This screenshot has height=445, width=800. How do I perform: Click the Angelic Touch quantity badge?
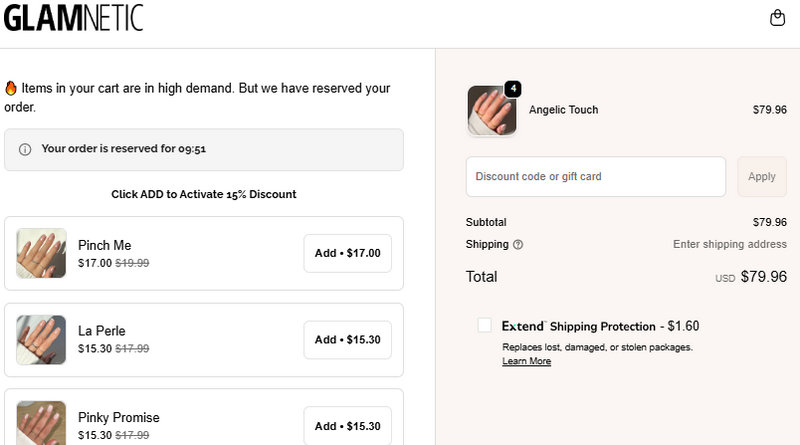(513, 89)
